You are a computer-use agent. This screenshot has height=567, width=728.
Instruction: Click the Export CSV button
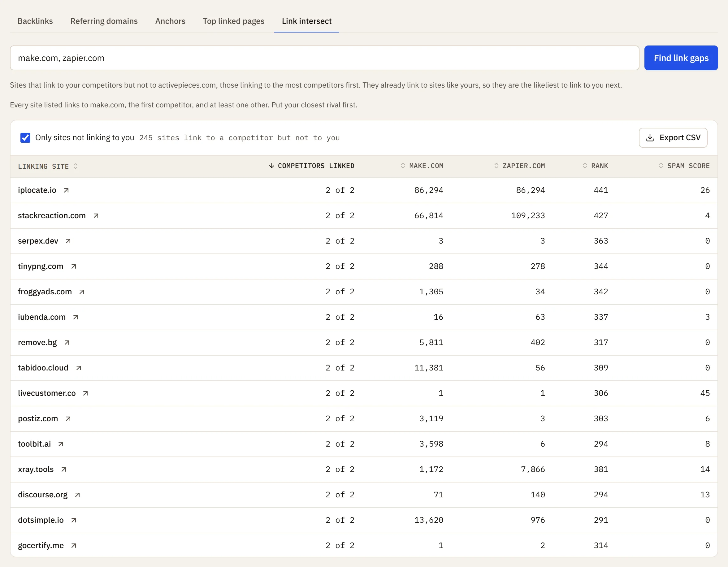[x=673, y=138]
